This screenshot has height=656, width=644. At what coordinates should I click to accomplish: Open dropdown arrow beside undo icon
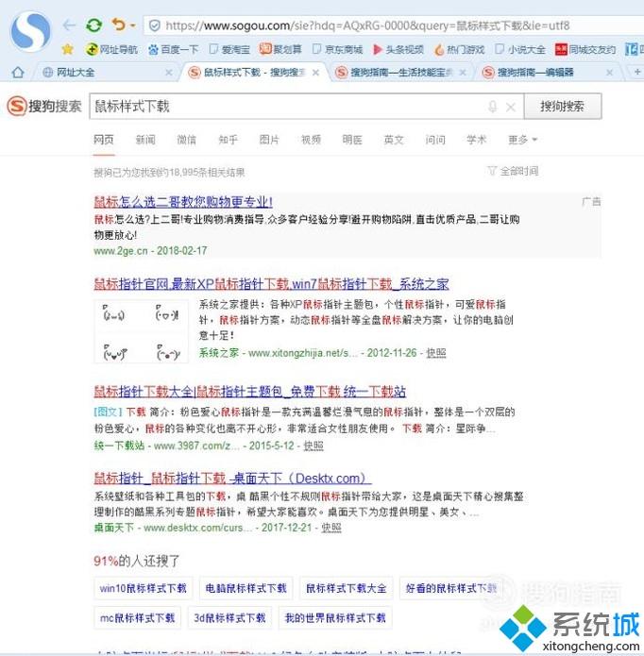pos(133,25)
